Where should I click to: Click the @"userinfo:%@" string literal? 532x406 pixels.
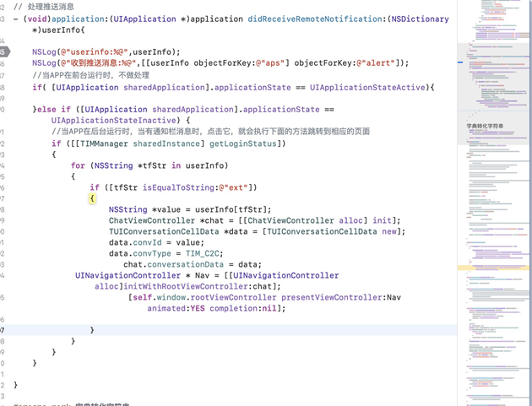point(95,51)
